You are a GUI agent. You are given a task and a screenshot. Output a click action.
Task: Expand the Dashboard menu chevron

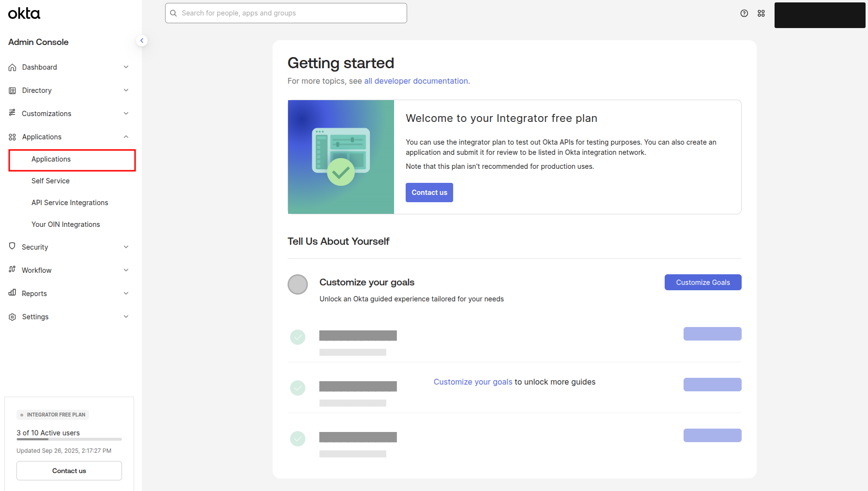pos(126,67)
